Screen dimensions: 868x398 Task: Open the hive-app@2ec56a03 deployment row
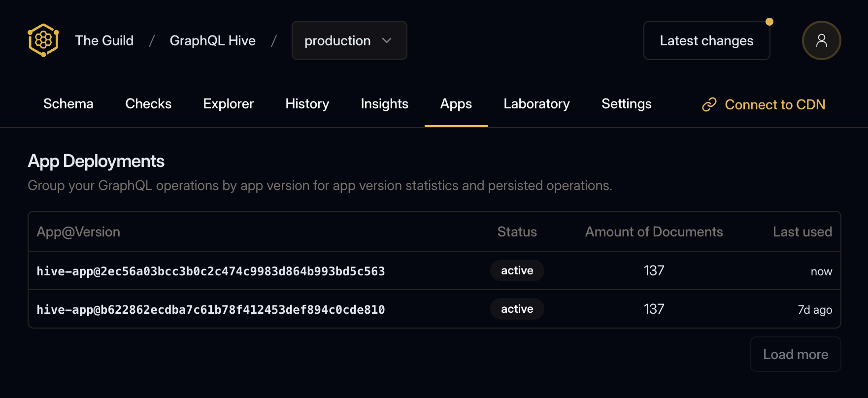211,271
